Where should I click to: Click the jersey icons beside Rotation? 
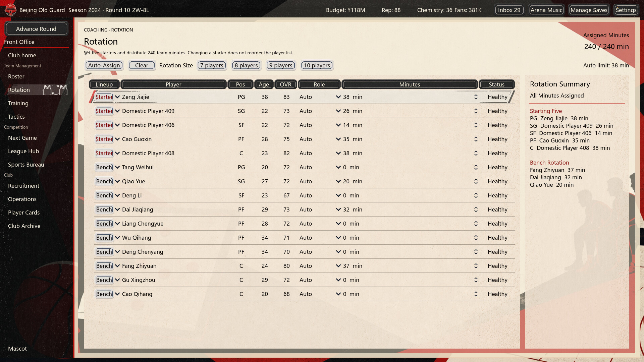point(55,90)
